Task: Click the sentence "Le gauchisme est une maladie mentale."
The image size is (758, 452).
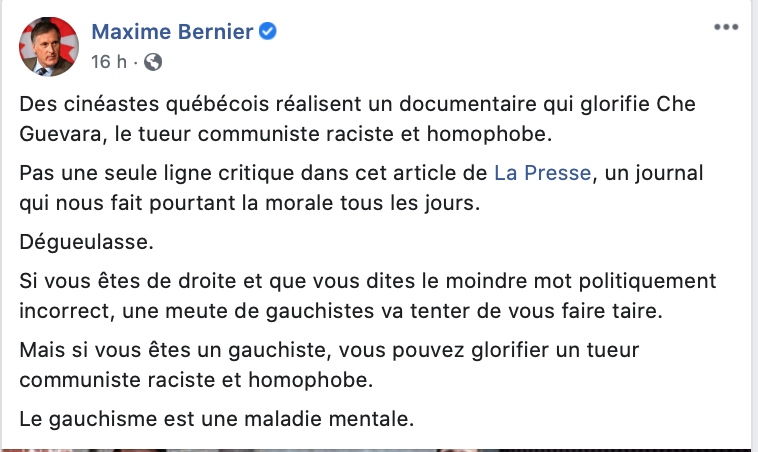Action: [x=217, y=419]
